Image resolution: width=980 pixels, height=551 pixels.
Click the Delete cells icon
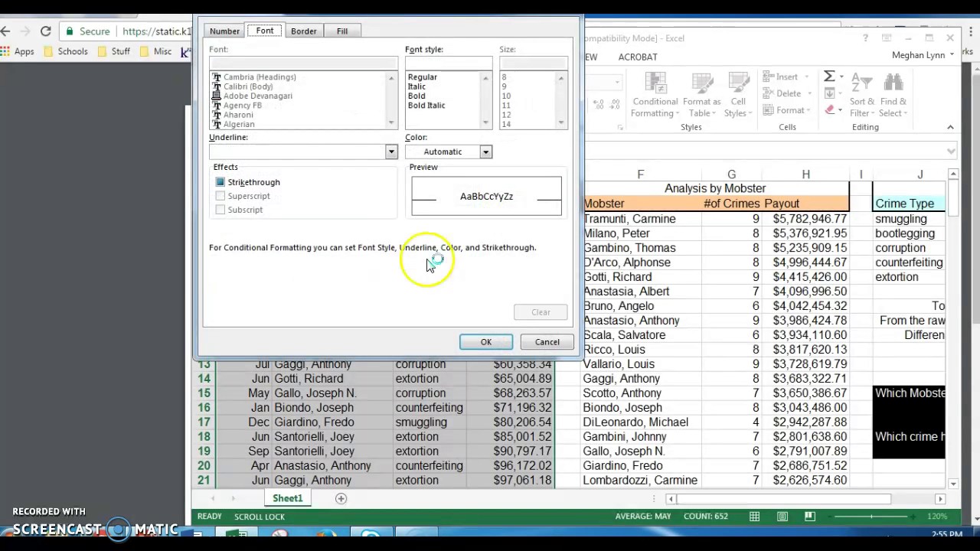point(766,93)
